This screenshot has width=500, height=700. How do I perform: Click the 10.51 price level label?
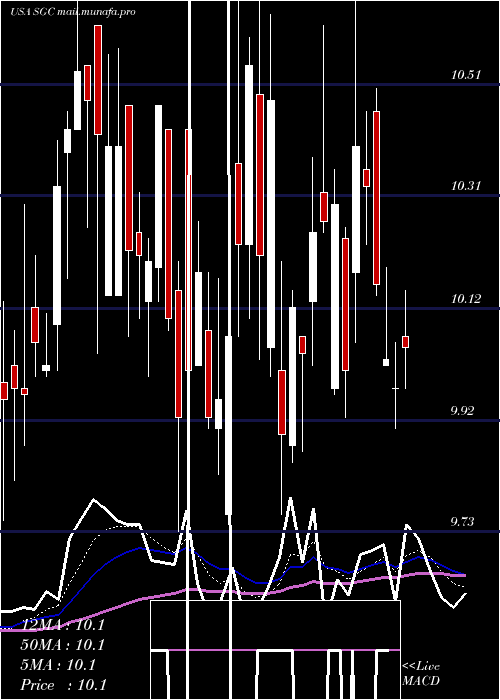466,75
